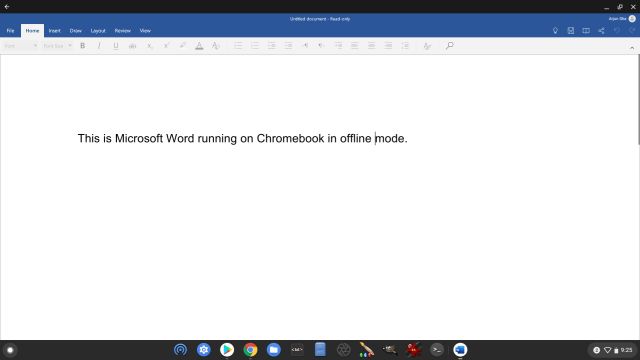Screen dimensions: 640x360
Task: Switch to the Layout tab
Action: 98,31
